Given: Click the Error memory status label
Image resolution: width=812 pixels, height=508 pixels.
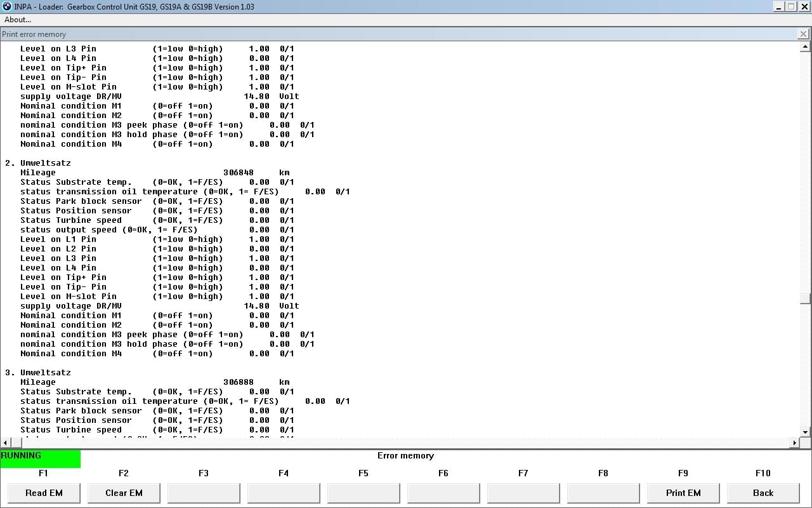Looking at the screenshot, I should pos(405,456).
